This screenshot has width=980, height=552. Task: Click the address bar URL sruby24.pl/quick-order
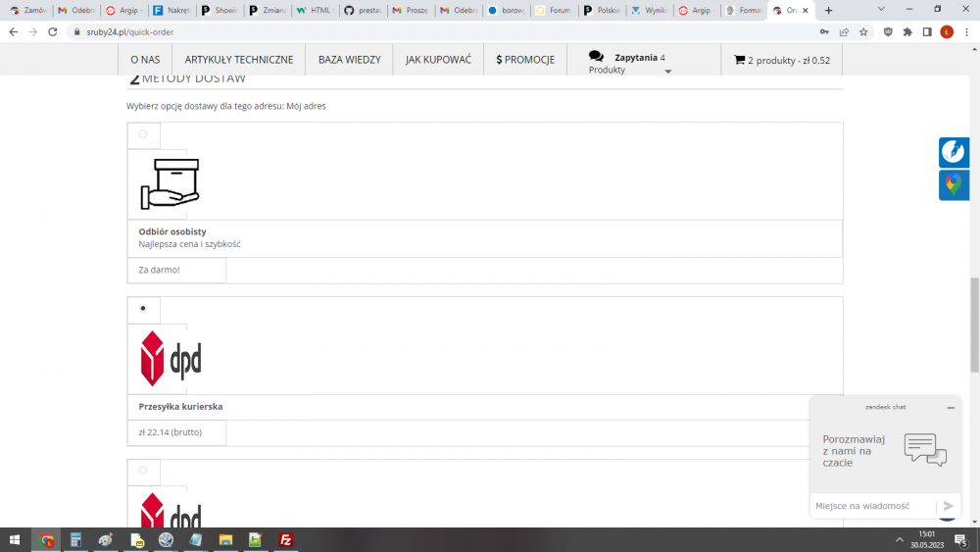point(130,32)
